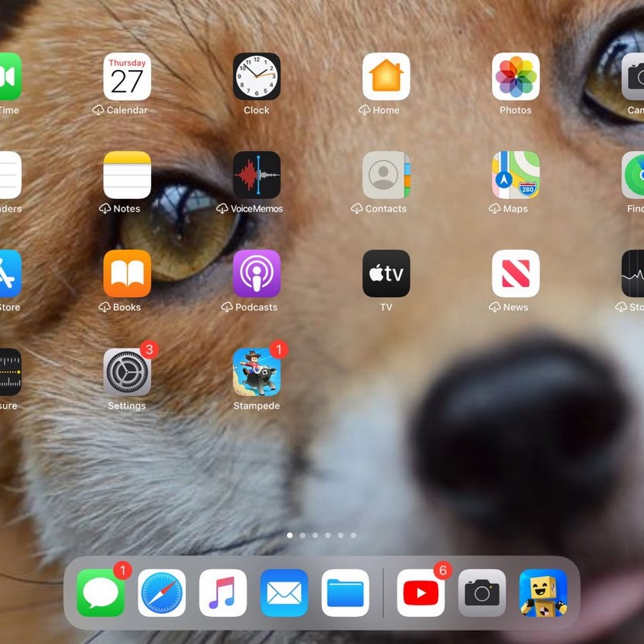This screenshot has width=644, height=644.
Task: Open Settings with 3 notifications
Action: point(127,372)
